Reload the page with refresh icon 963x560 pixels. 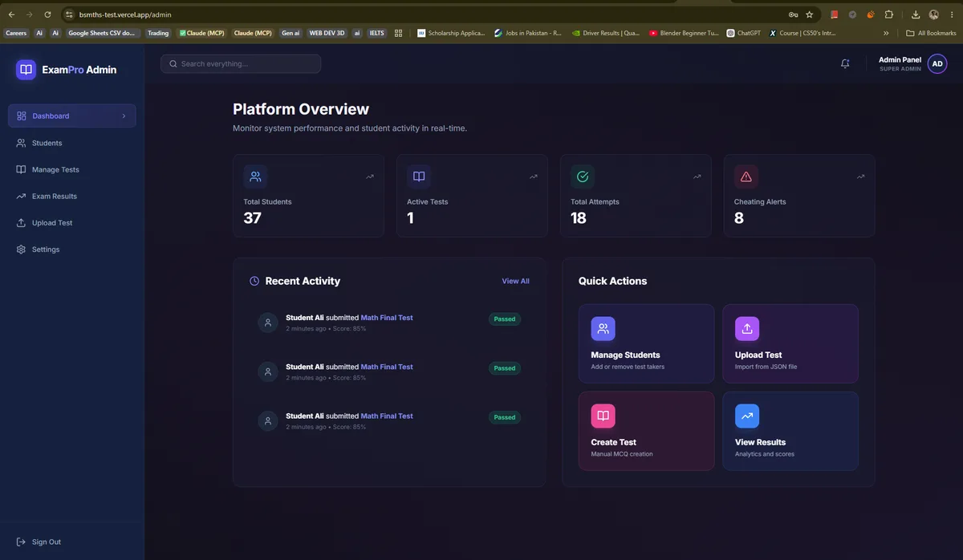47,14
